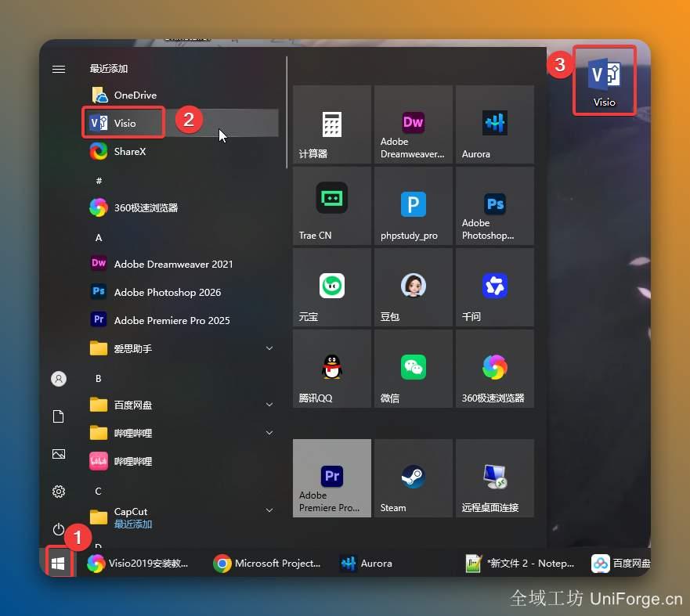Open the Pictures sidebar icon
This screenshot has height=616, width=690.
coord(59,454)
